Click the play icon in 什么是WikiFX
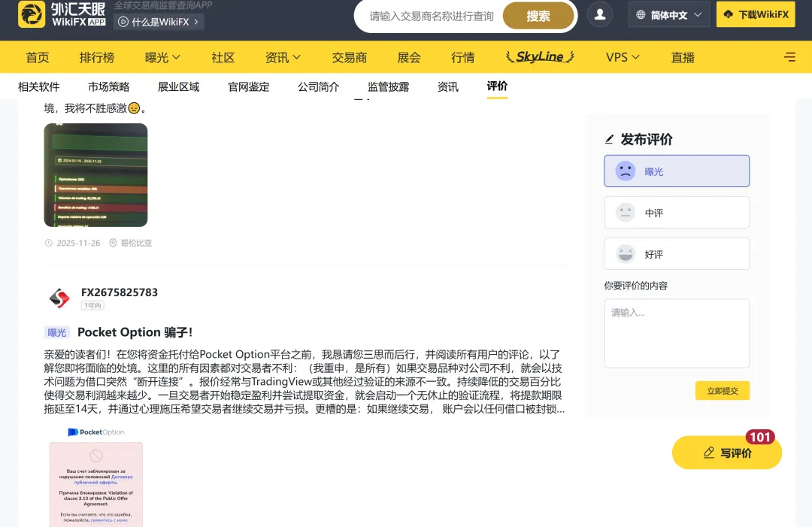Image resolution: width=812 pixels, height=527 pixels. coord(123,22)
